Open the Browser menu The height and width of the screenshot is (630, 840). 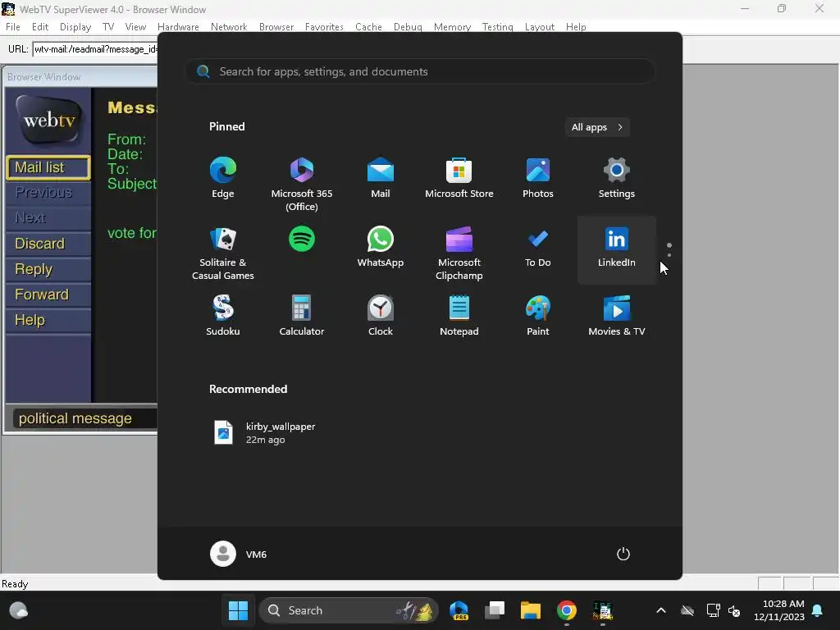click(276, 27)
